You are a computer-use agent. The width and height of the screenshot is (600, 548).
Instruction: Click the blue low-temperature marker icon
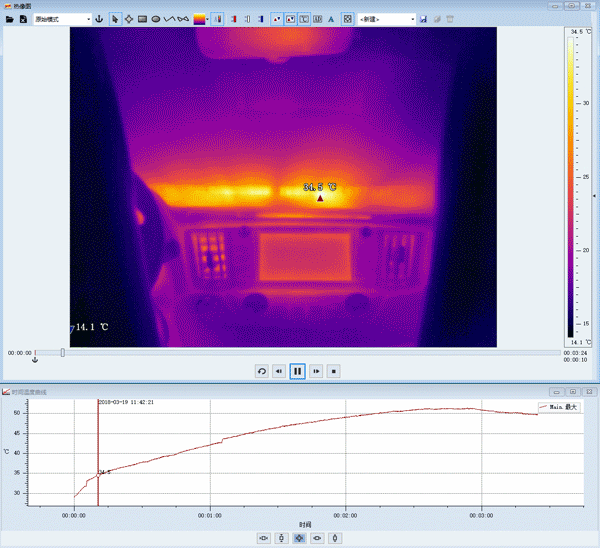tap(261, 19)
